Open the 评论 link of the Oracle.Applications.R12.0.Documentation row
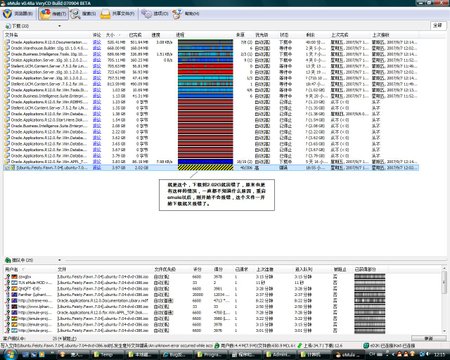 (x=97, y=42)
